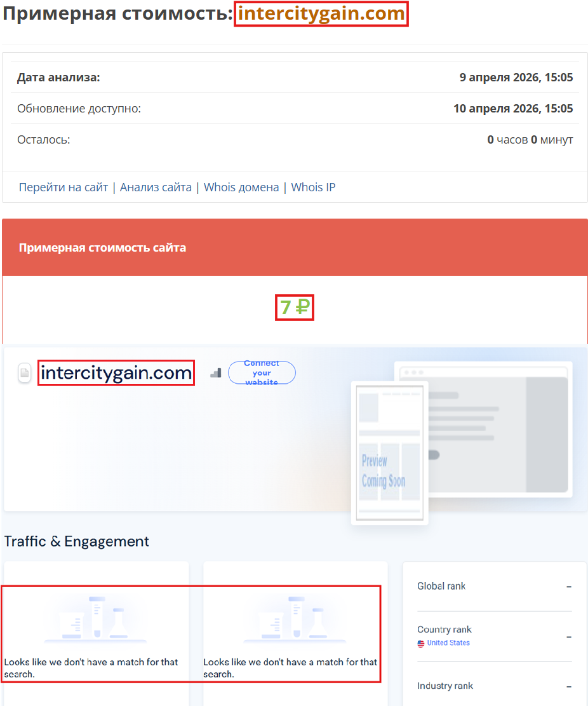Click the dash next to Global rank
The image size is (588, 706).
[570, 586]
